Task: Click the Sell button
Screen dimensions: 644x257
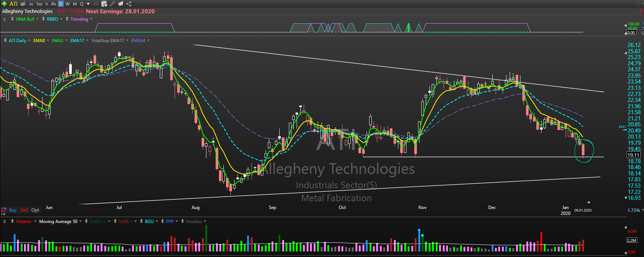Action: tap(24, 210)
